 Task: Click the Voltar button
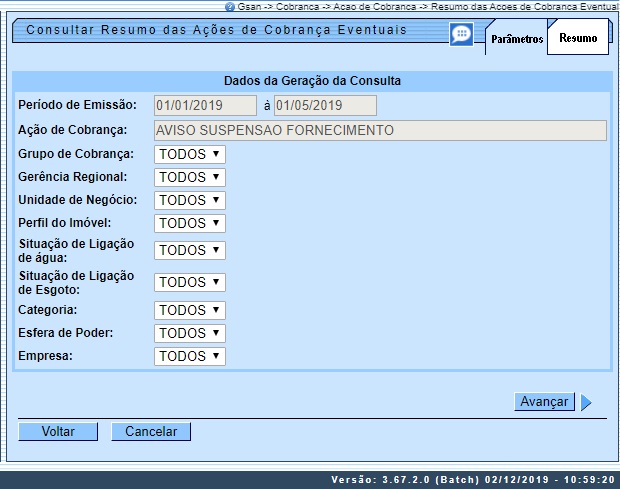pyautogui.click(x=58, y=432)
